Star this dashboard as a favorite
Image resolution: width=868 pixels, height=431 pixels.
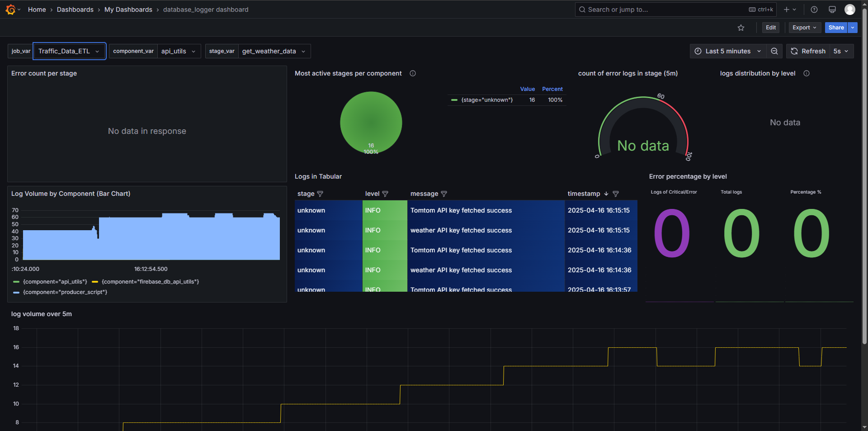pos(741,28)
